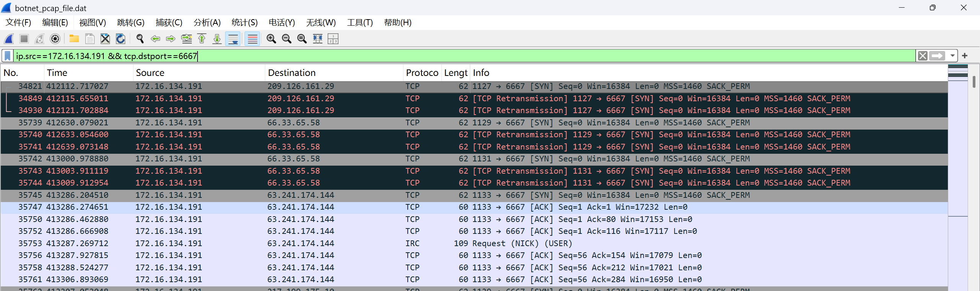This screenshot has height=291, width=980.
Task: Open the 编辑(E) menu
Action: coord(55,23)
